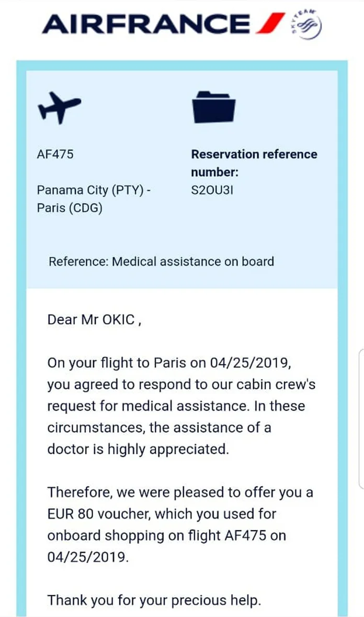This screenshot has width=364, height=617.
Task: Click the Paris (CDG) destination text
Action: [x=70, y=208]
